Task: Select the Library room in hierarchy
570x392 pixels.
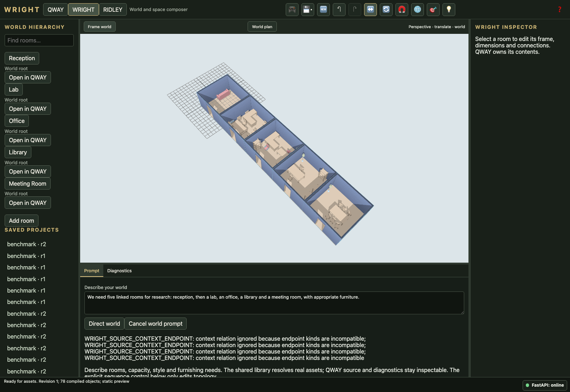Action: tap(18, 152)
